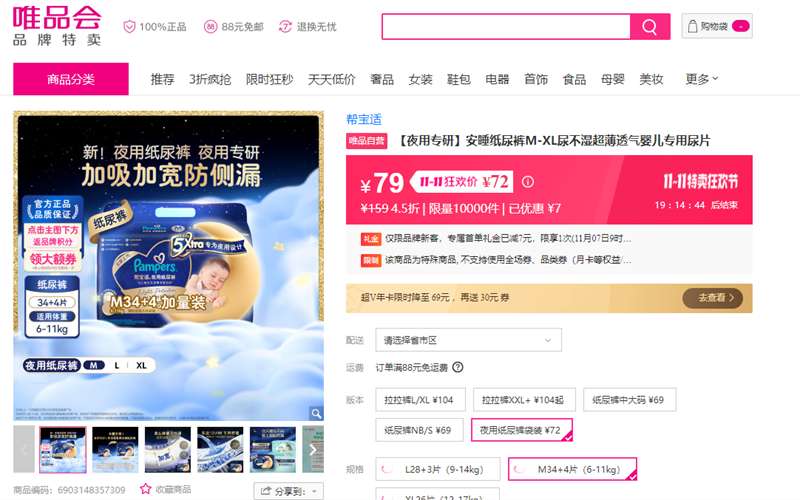Click shipping fee help question mark icon
The height and width of the screenshot is (500, 800).
tap(458, 367)
